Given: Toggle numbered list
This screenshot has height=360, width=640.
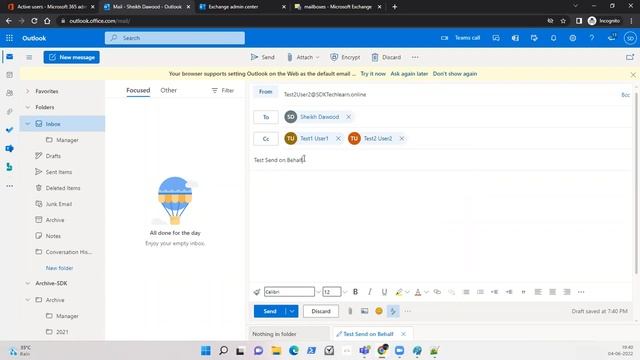Looking at the screenshot, I should pos(480,292).
